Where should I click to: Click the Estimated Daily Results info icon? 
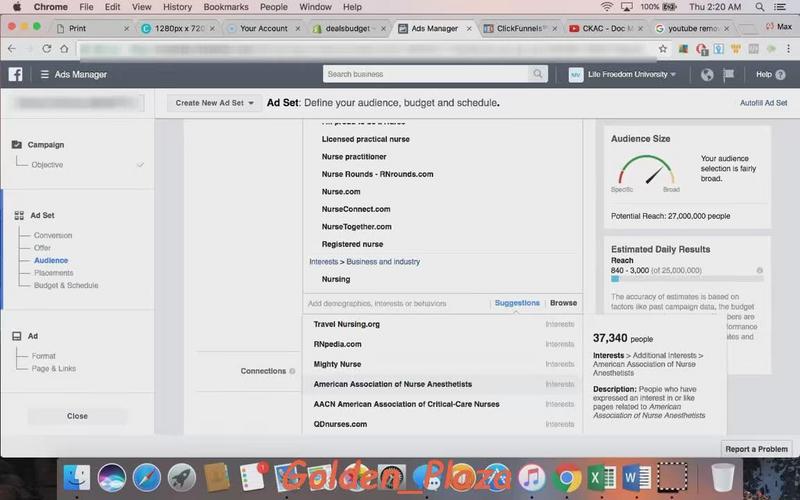pos(760,270)
